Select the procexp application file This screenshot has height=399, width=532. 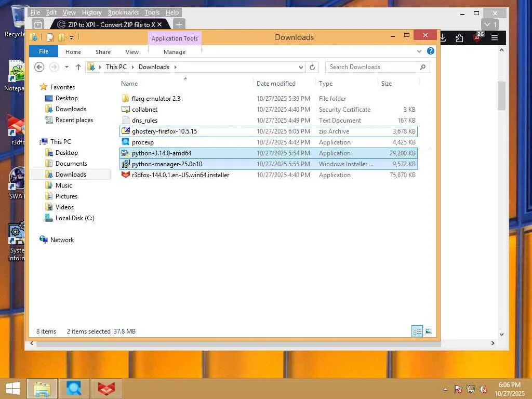point(269,142)
